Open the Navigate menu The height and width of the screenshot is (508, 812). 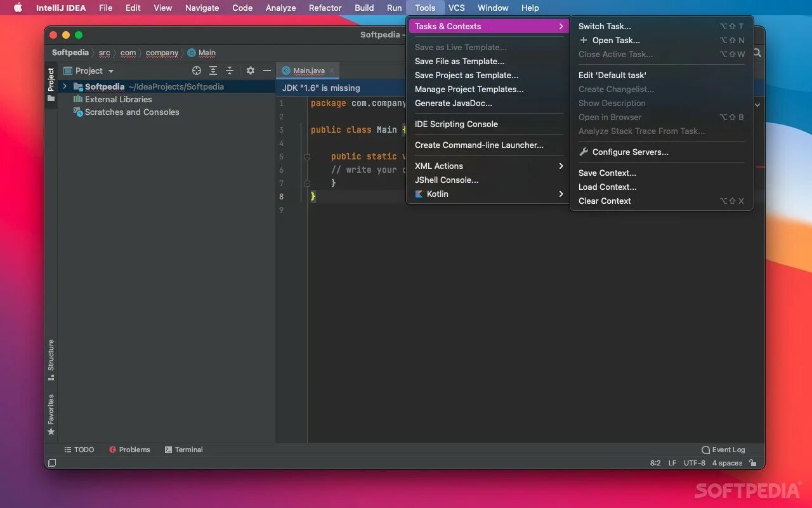click(202, 8)
